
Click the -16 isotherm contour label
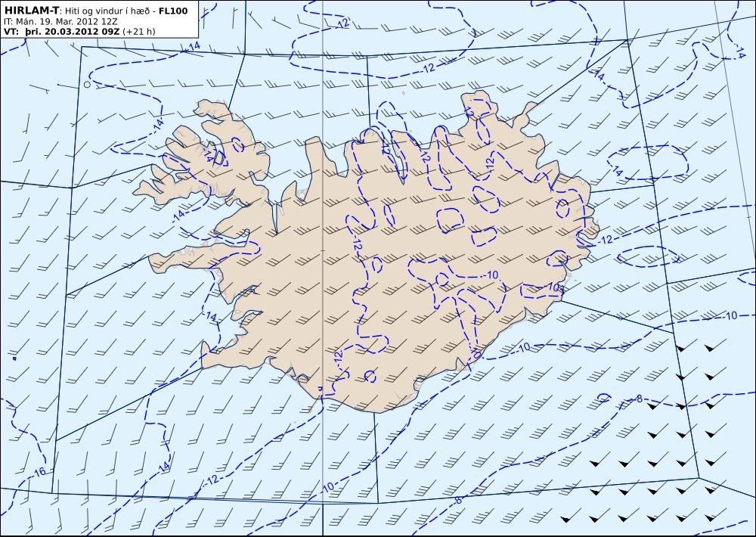point(39,472)
